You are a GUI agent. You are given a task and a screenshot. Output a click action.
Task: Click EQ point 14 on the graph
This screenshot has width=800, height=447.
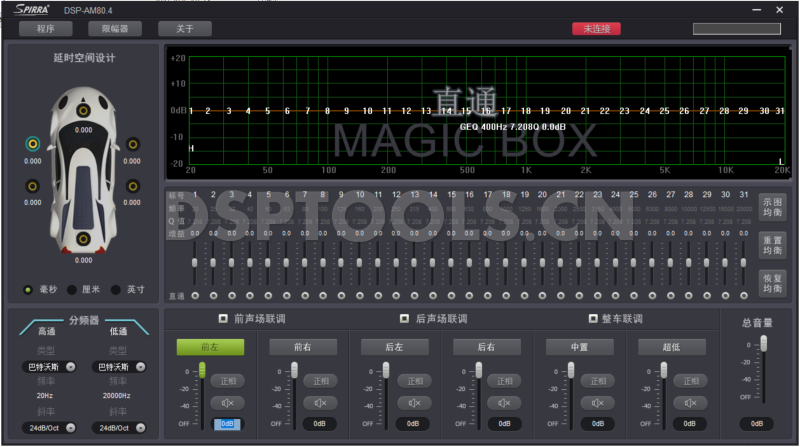click(446, 111)
